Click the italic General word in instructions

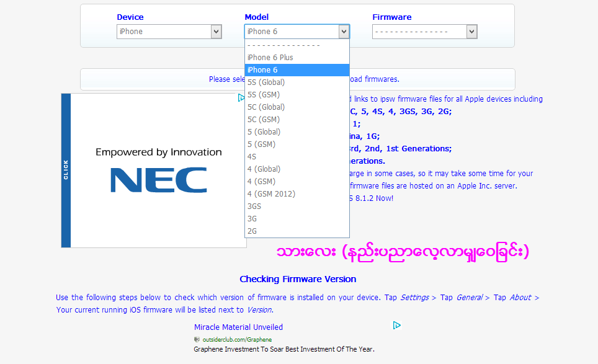(x=470, y=298)
